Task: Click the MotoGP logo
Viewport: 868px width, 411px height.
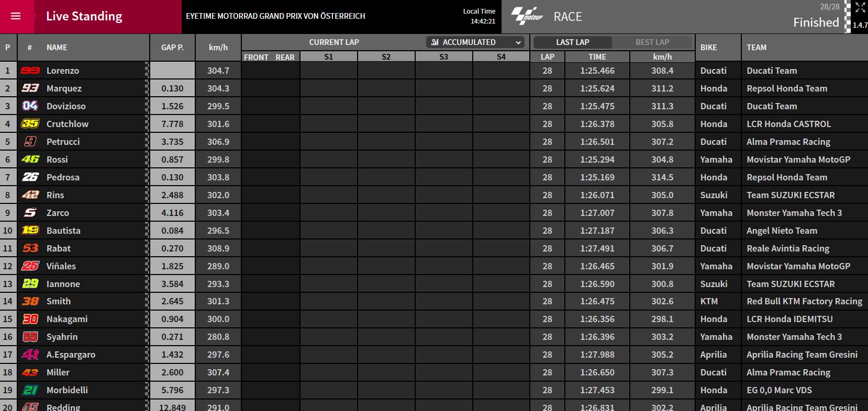Action: point(528,16)
